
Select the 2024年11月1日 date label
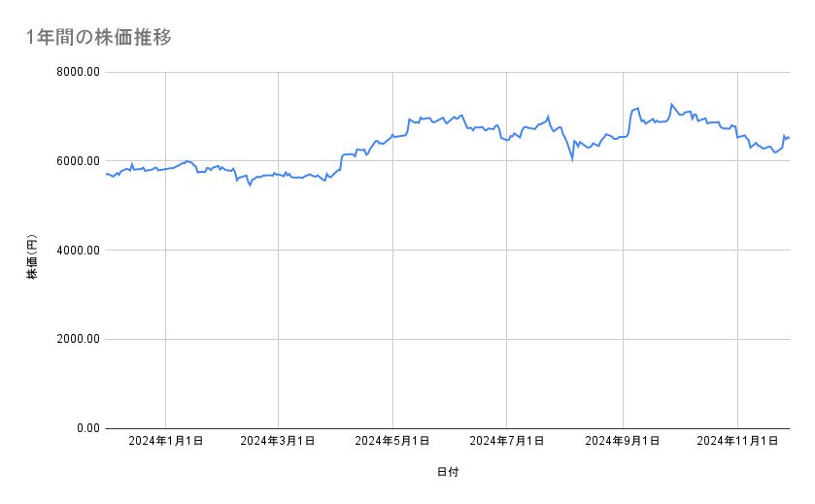pos(737,442)
